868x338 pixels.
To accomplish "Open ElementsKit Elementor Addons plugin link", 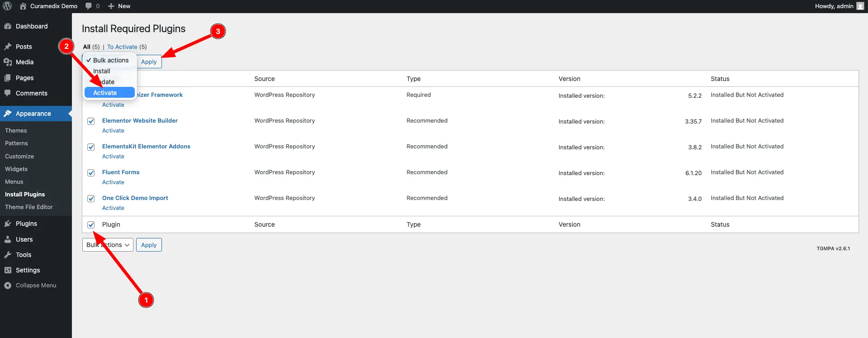I will (x=146, y=147).
